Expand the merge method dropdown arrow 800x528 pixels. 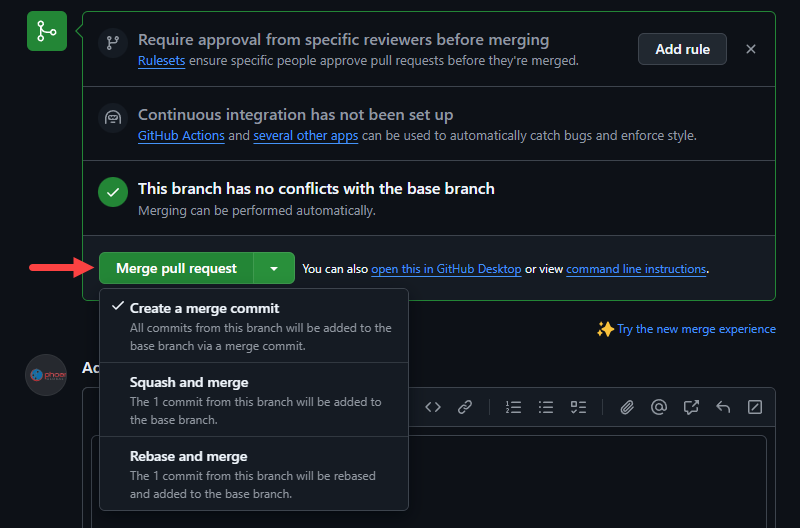(x=274, y=268)
